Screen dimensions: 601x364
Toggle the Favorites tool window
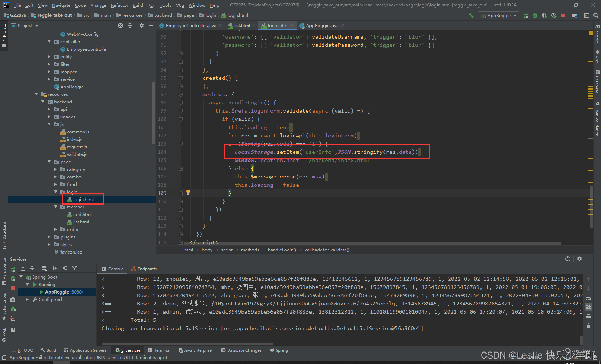point(4,306)
